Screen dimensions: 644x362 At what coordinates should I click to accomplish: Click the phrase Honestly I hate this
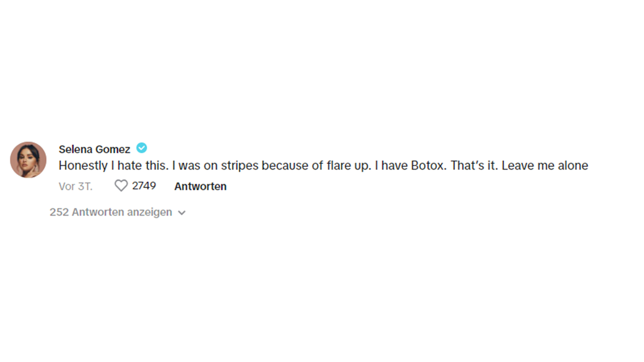coord(113,166)
